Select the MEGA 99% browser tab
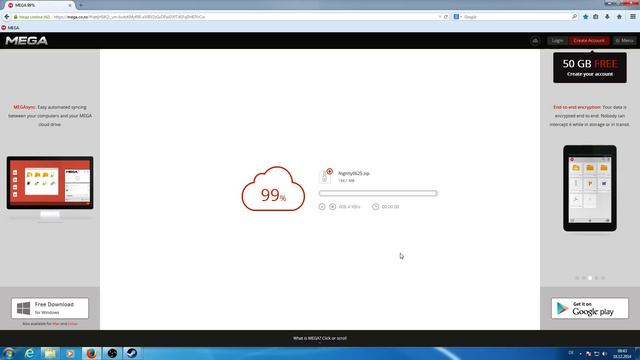 [40, 5]
